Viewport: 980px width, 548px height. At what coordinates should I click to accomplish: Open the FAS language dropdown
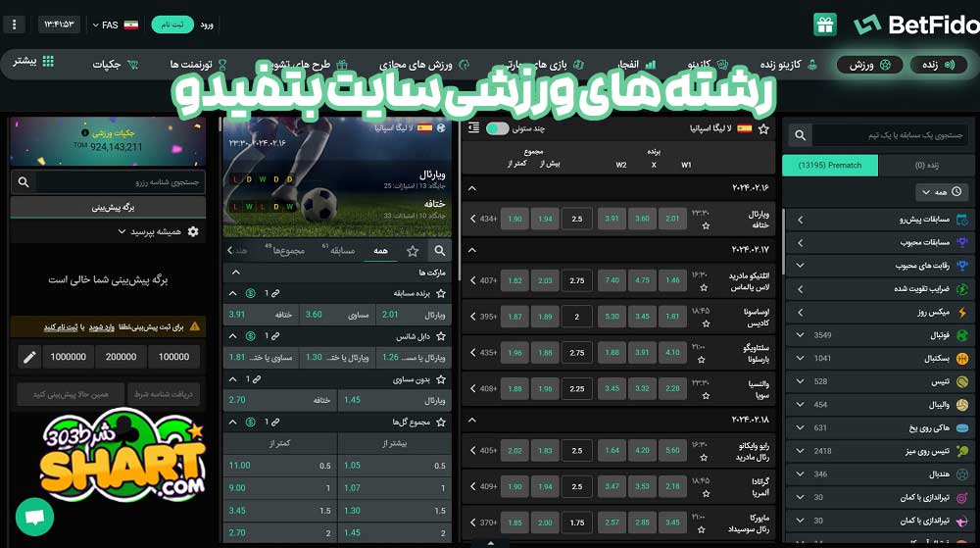click(x=115, y=25)
